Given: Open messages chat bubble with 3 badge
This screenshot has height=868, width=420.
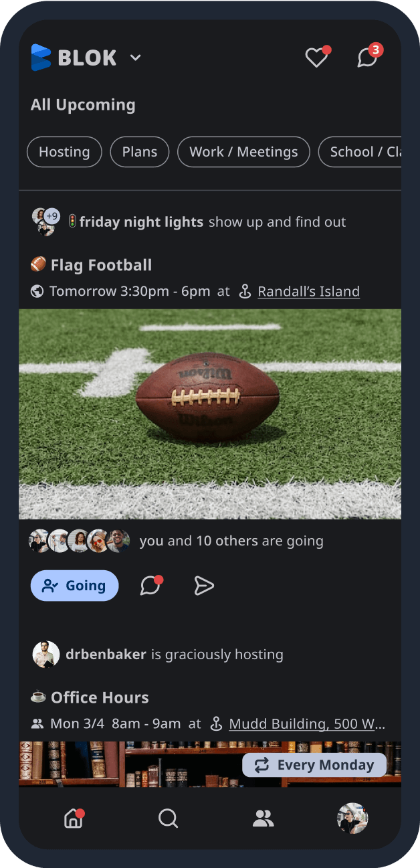Looking at the screenshot, I should click(x=367, y=58).
